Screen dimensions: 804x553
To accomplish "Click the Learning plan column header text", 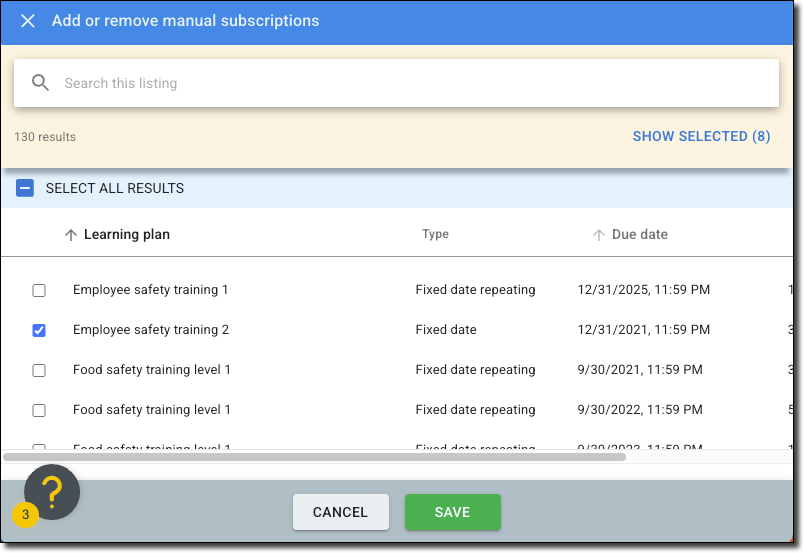I will [127, 235].
